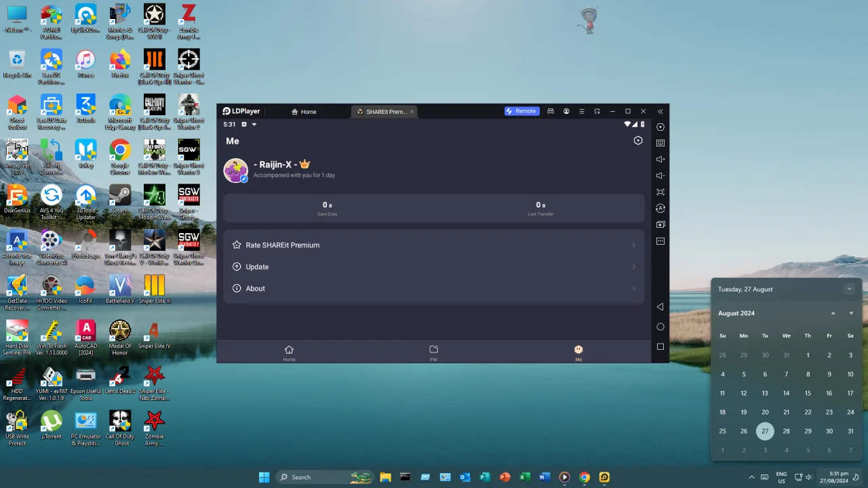
Task: Open the About entry in SHAREit
Action: [x=434, y=288]
